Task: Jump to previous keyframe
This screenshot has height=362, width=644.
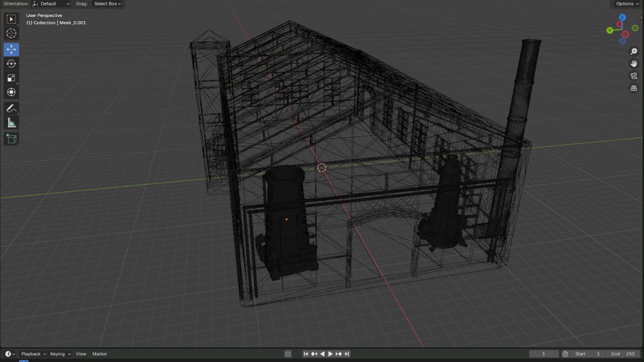Action: (314, 354)
